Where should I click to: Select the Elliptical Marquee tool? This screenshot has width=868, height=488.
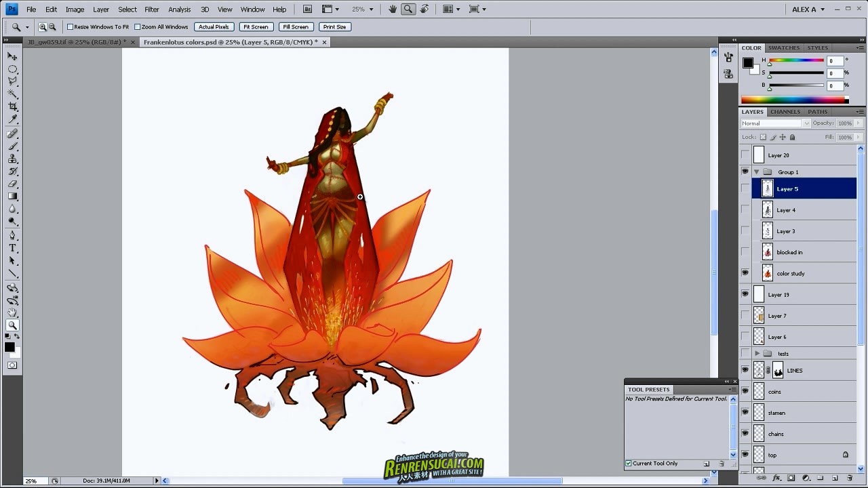[12, 69]
